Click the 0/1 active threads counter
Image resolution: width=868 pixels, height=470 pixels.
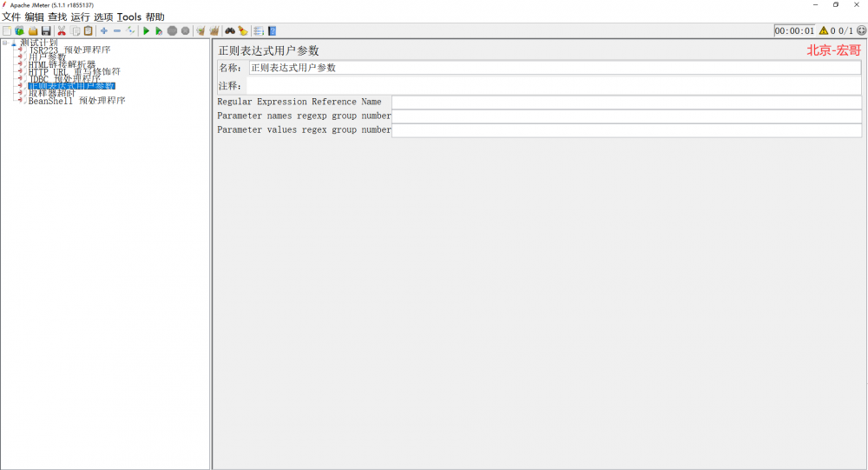[845, 31]
